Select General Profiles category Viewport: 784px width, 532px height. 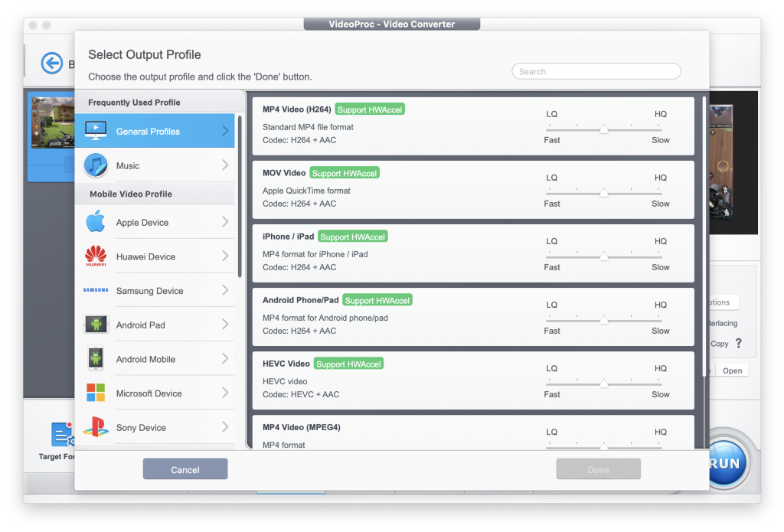155,131
